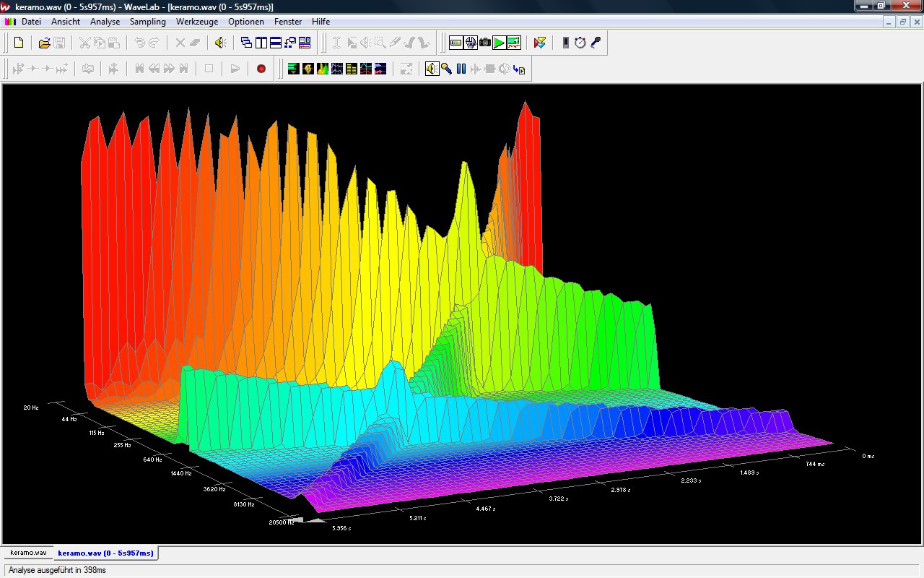Image resolution: width=924 pixels, height=578 pixels.
Task: Select the keramo.wav (0 - 5s957ms) tab
Action: [105, 553]
